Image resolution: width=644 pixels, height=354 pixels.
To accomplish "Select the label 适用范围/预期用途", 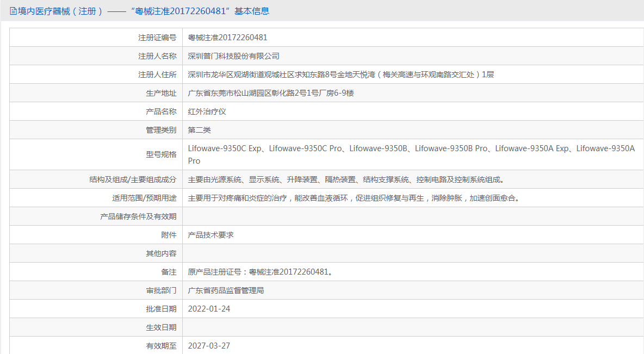I will [144, 198].
